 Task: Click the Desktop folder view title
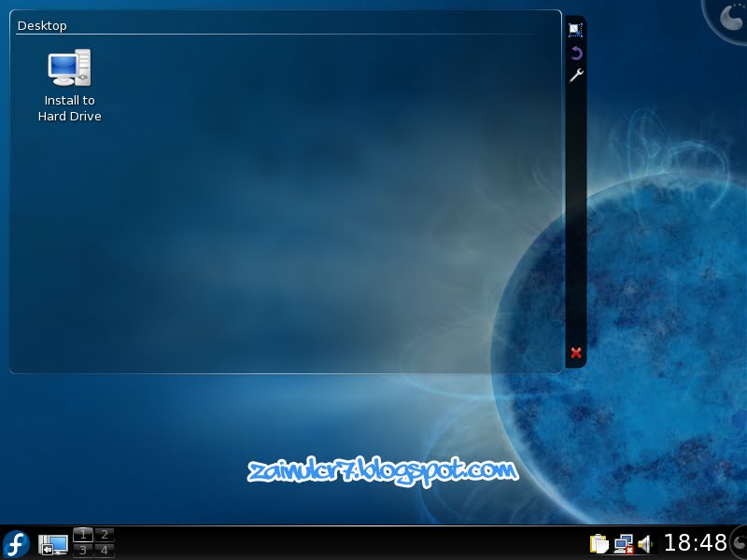[x=42, y=26]
